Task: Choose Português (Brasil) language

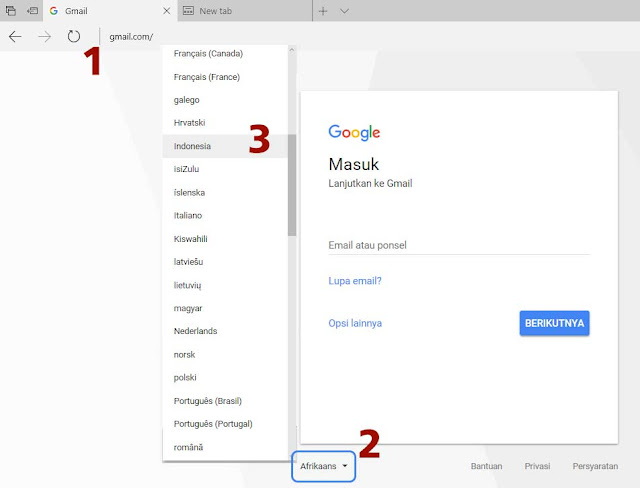Action: coord(225,401)
